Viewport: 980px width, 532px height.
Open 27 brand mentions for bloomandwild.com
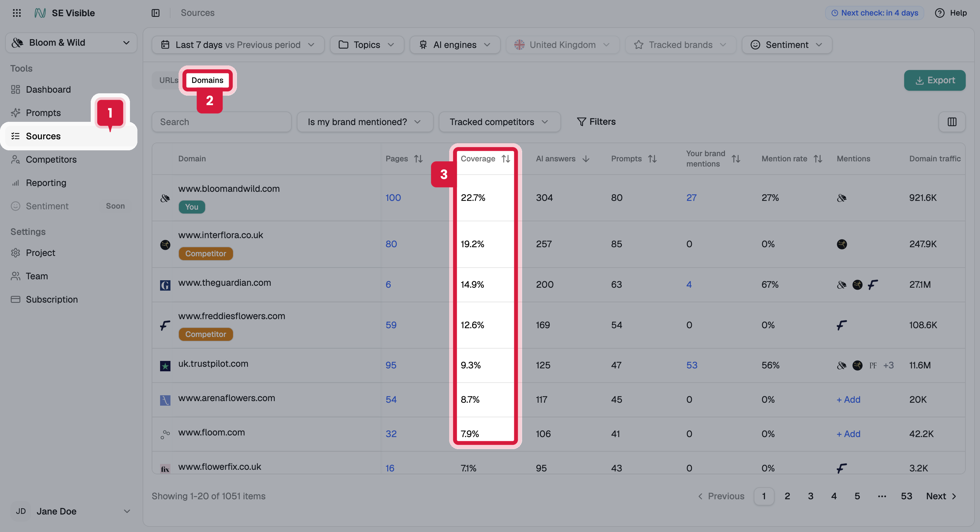[691, 198]
